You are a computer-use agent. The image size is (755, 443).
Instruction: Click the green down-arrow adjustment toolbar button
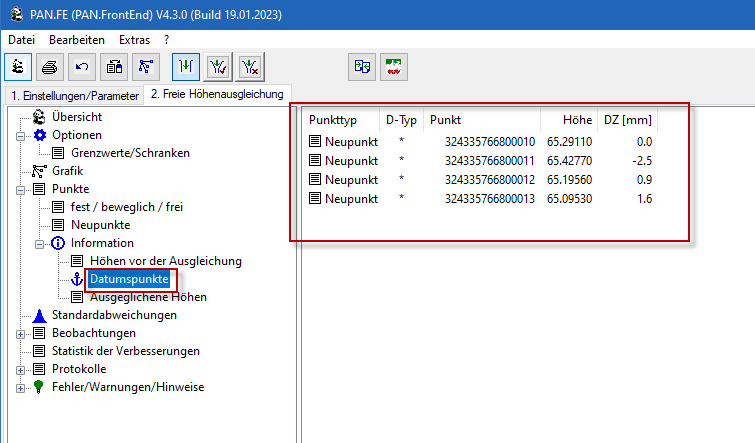[x=185, y=67]
